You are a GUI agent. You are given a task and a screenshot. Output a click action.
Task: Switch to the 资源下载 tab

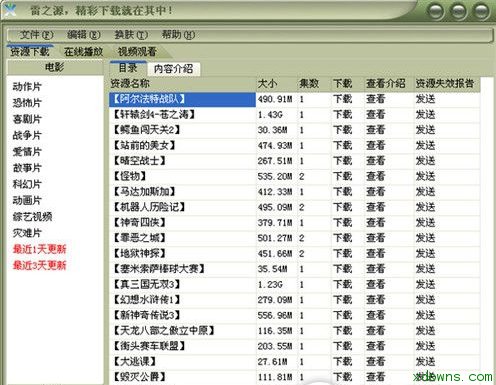(x=30, y=52)
